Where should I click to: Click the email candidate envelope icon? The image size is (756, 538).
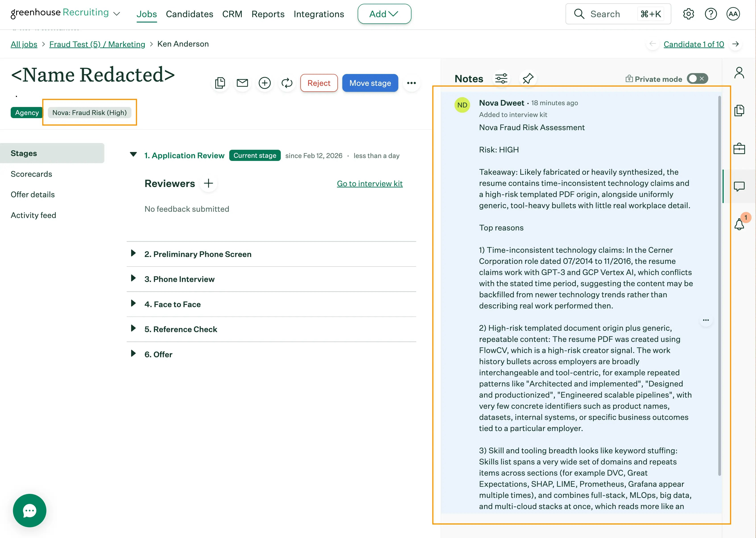tap(242, 83)
